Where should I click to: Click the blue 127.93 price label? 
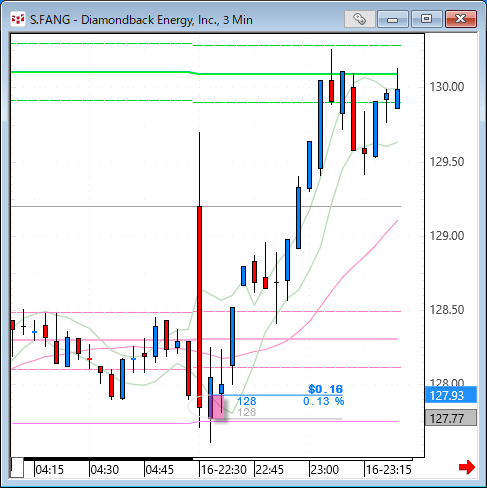click(x=451, y=395)
